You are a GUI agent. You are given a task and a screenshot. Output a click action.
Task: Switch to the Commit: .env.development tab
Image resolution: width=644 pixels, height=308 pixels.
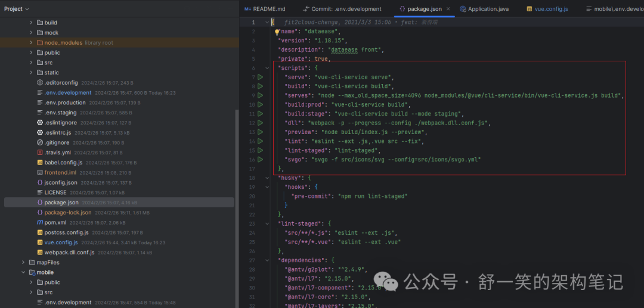(x=342, y=8)
